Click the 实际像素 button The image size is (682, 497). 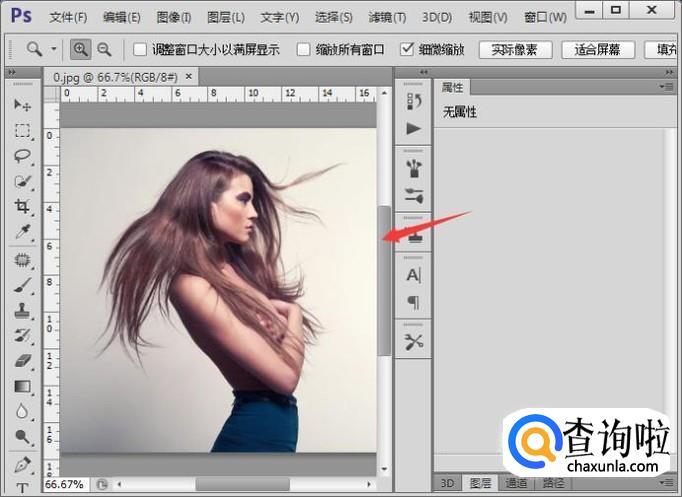pos(514,49)
